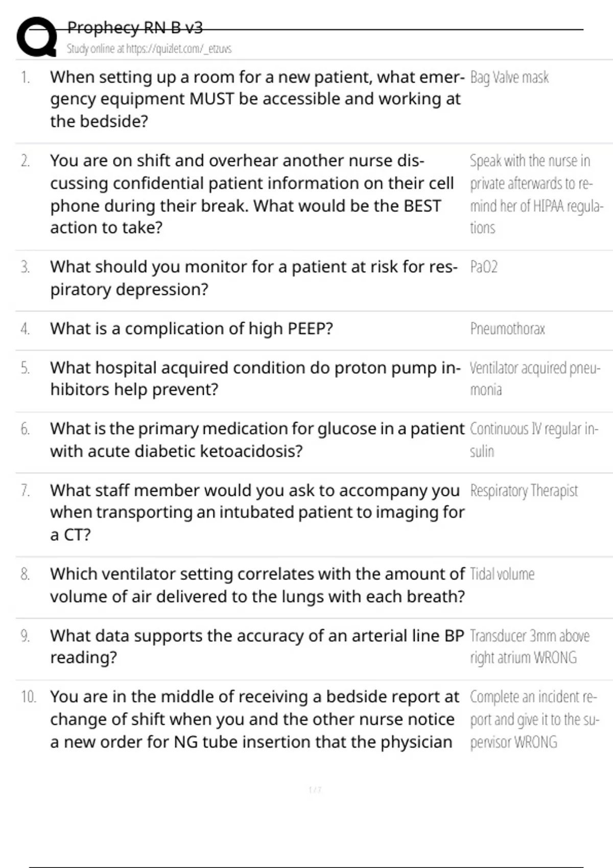
Task: Open the quizlet.com study link
Action: (x=149, y=49)
